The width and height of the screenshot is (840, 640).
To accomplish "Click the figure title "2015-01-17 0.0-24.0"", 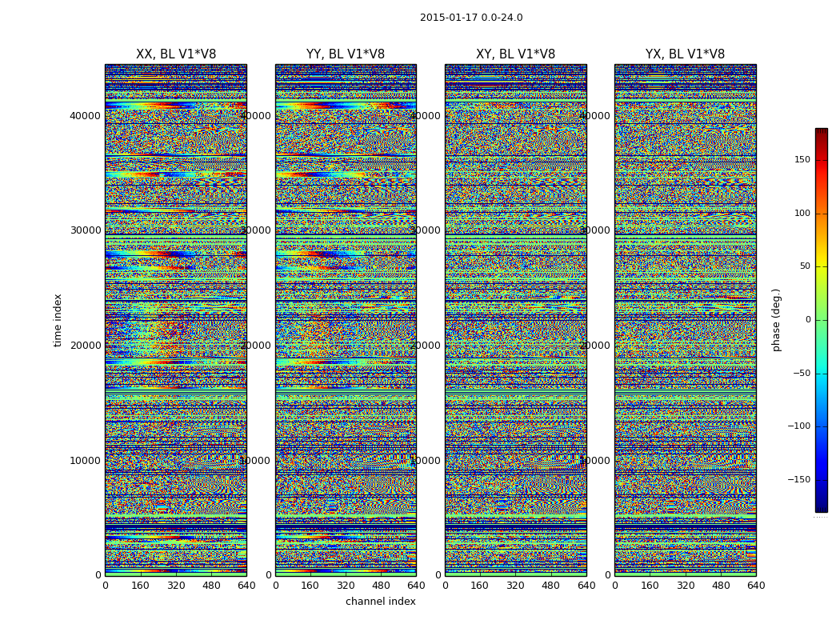I will click(471, 18).
